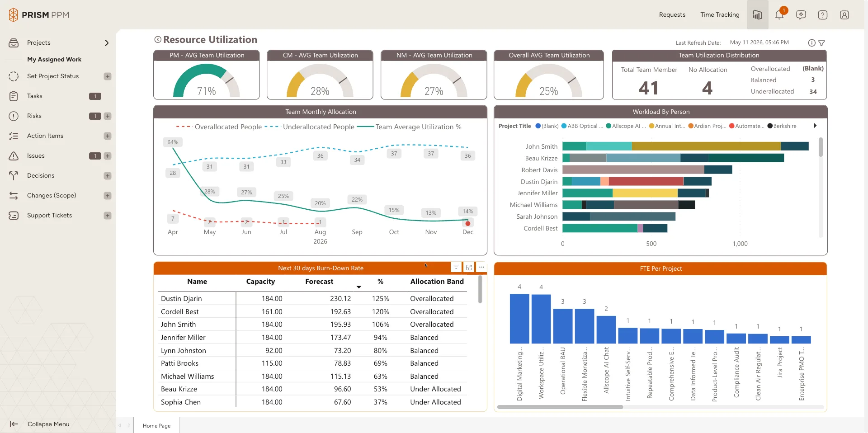Sort by Forecast column dropdown arrow
The width and height of the screenshot is (868, 433).
pos(359,287)
